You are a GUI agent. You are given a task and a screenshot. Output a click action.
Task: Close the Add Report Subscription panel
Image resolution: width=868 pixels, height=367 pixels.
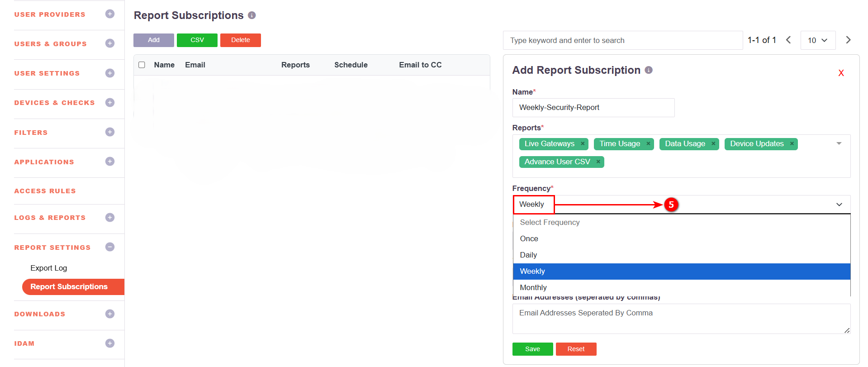click(841, 73)
